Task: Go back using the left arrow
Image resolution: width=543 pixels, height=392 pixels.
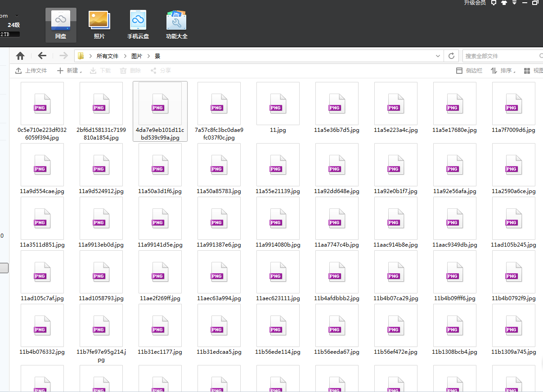Action: (x=42, y=56)
